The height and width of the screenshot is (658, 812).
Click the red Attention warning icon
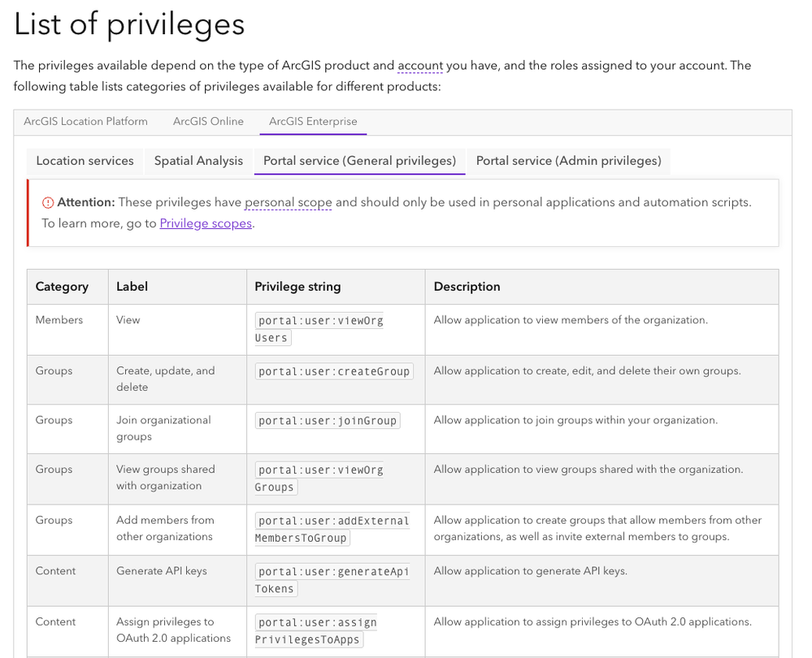tap(48, 203)
